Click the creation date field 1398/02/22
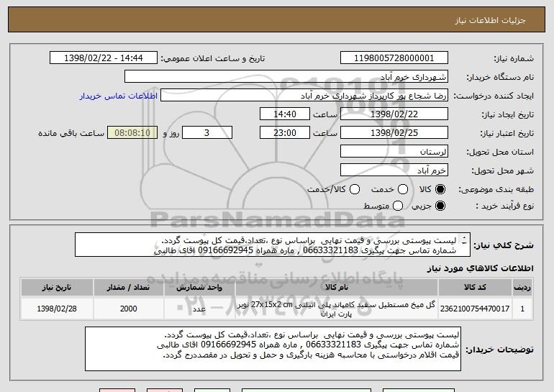554x392 pixels. point(394,114)
